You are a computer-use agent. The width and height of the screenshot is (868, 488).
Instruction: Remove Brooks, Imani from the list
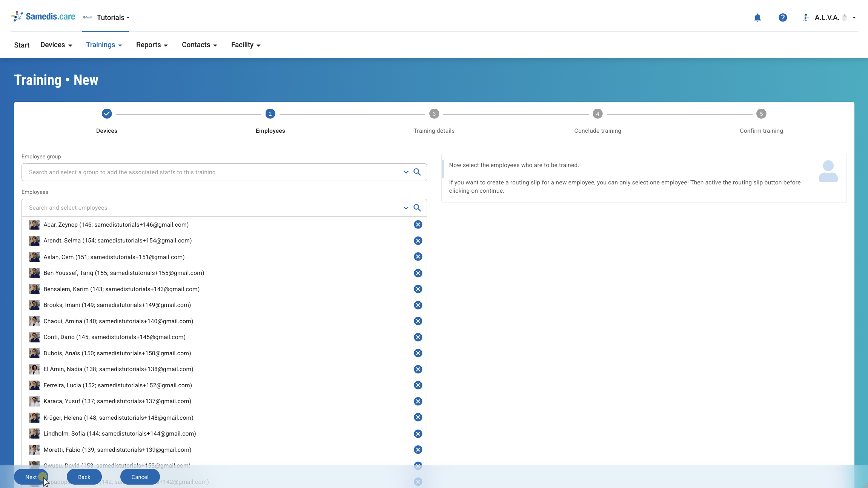(x=418, y=305)
